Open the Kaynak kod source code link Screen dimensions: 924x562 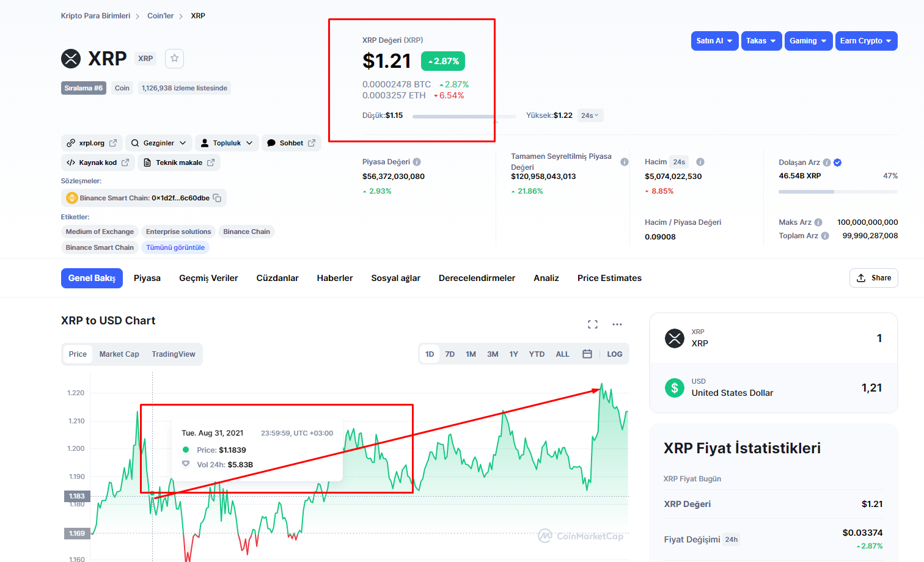pos(98,162)
